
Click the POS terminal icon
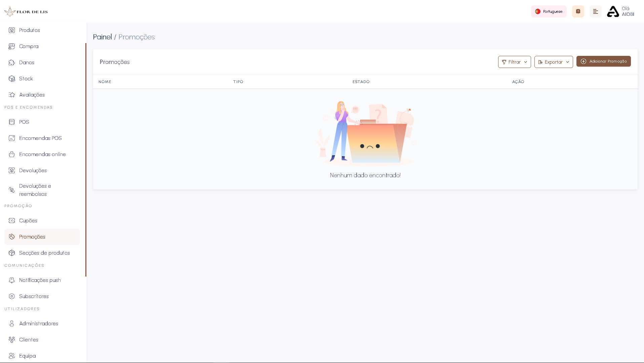tap(12, 122)
